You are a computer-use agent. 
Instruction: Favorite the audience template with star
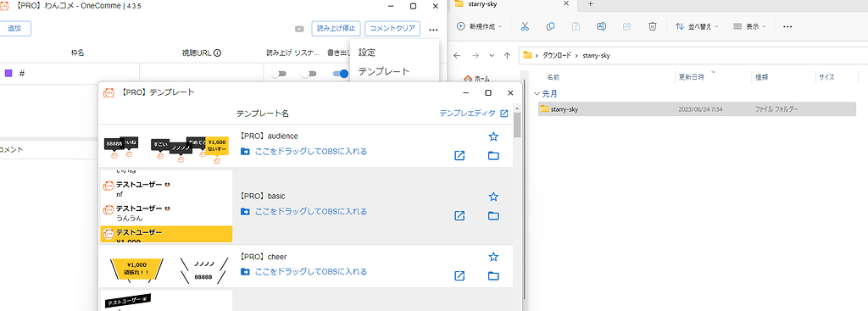pyautogui.click(x=494, y=136)
